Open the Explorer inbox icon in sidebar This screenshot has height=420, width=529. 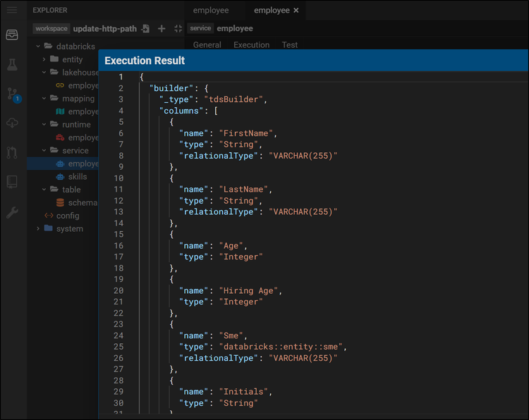pyautogui.click(x=12, y=35)
